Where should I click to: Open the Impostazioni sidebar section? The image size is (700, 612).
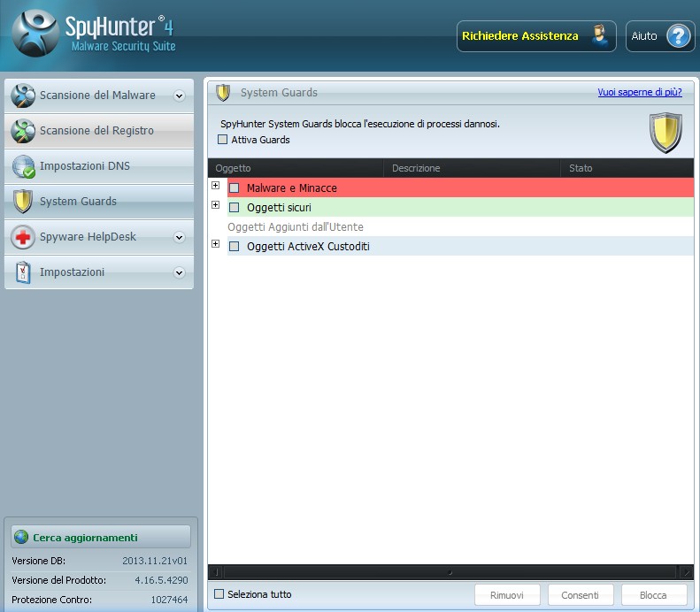[99, 272]
